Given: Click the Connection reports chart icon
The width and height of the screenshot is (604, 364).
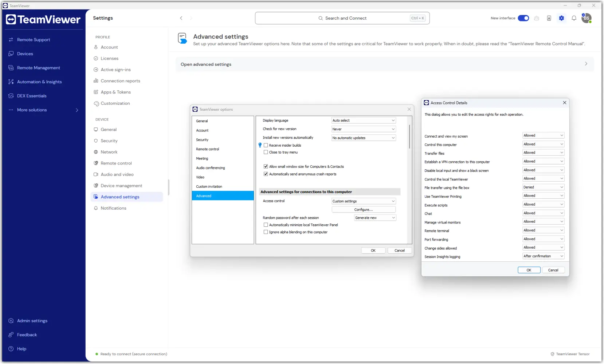Looking at the screenshot, I should coord(96,81).
